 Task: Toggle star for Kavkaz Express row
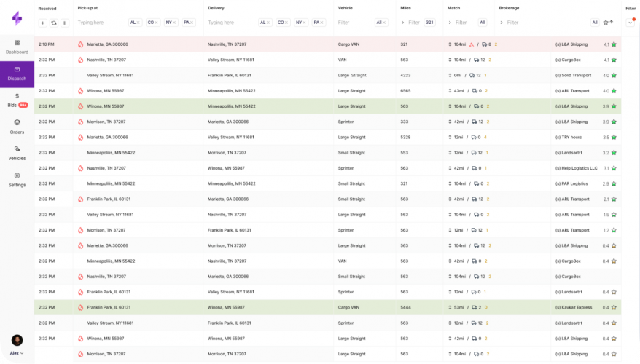point(614,308)
